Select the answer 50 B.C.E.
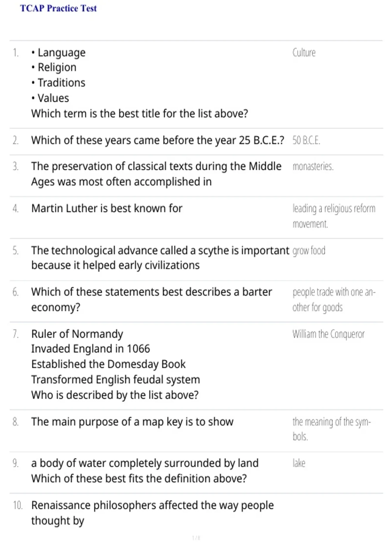Screen dimensions: 392x556 [306, 140]
